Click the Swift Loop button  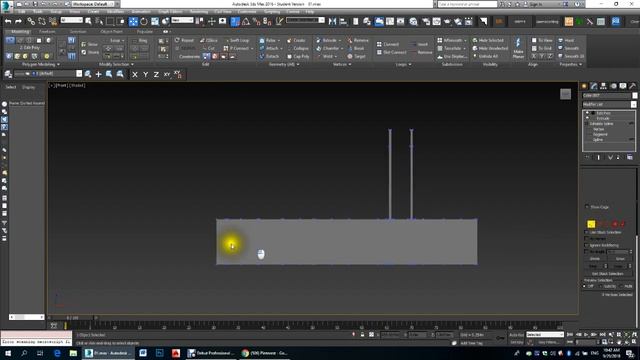tap(237, 40)
